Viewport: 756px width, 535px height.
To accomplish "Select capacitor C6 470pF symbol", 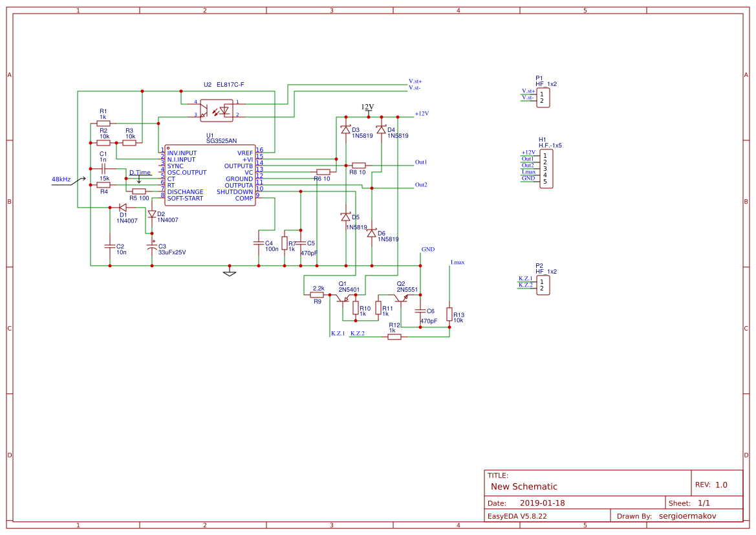I will [421, 311].
